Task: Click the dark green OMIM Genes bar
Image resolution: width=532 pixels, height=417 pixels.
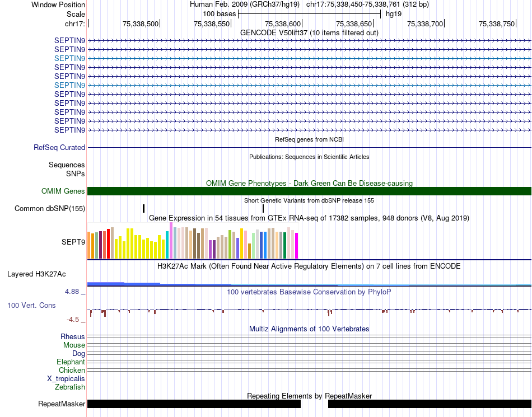Action: (309, 191)
